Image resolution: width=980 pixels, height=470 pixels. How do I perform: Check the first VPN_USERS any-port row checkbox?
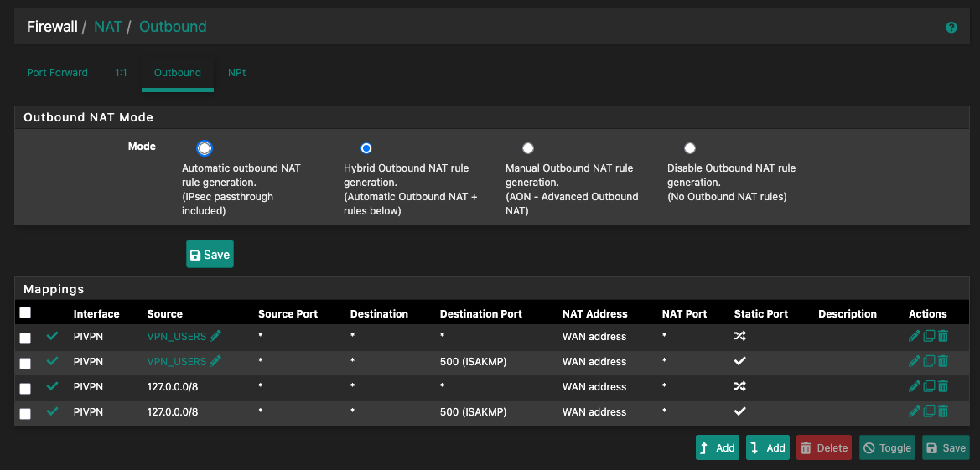[x=25, y=338]
